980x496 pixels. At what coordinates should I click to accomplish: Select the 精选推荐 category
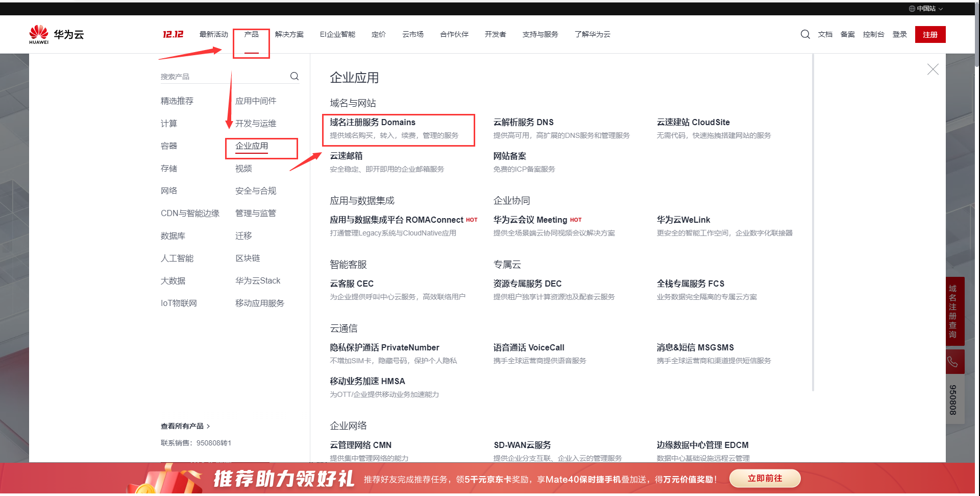[x=177, y=101]
